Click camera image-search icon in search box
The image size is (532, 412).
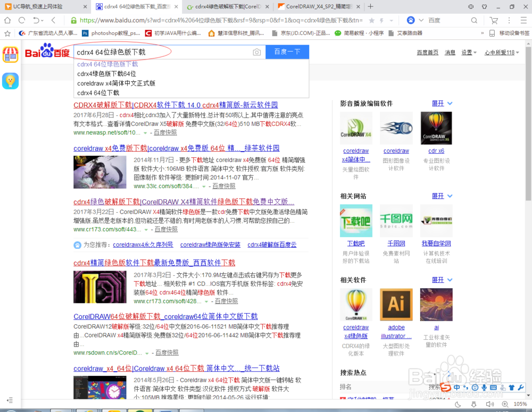(257, 52)
